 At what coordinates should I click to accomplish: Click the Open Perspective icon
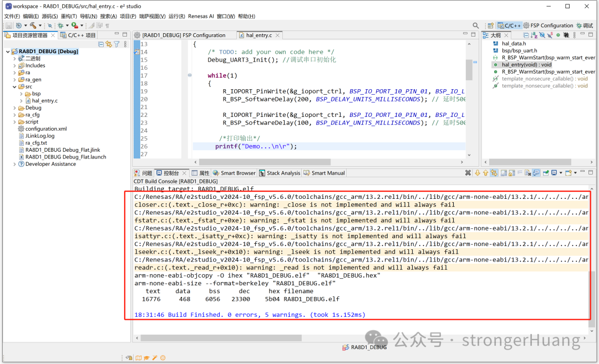tap(490, 25)
